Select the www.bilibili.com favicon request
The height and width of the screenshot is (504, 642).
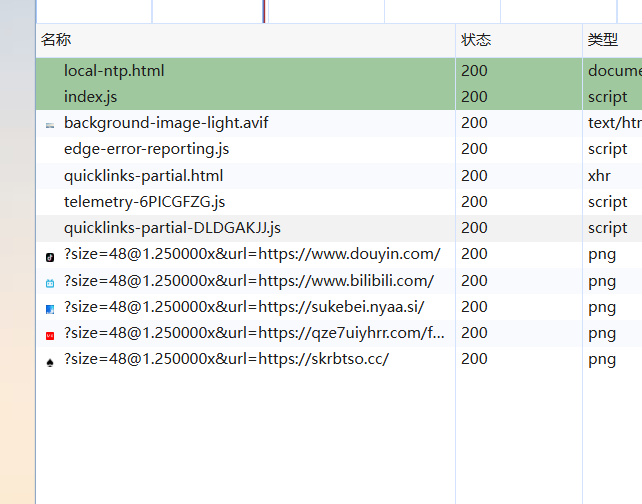(x=249, y=281)
